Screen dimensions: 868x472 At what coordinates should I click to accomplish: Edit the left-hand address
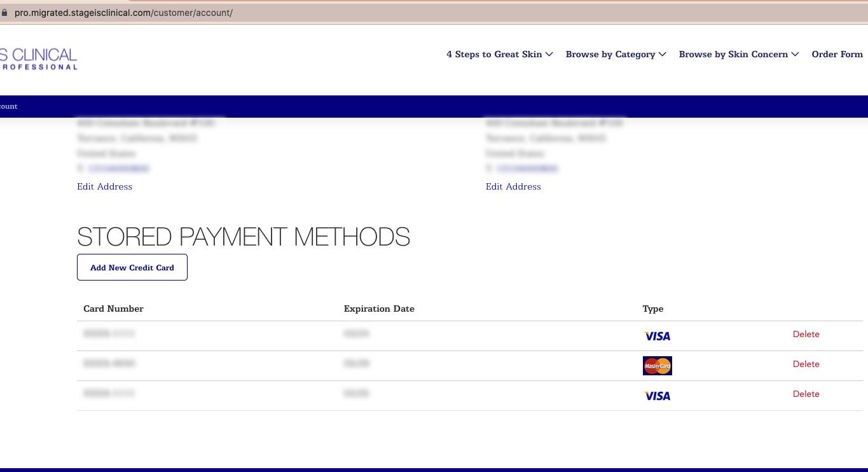point(104,186)
